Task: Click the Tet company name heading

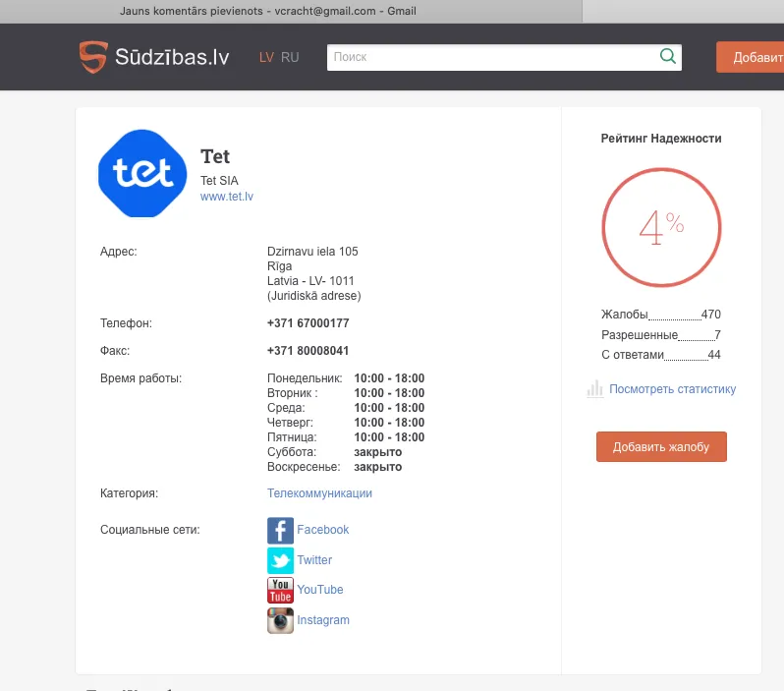Action: 215,156
